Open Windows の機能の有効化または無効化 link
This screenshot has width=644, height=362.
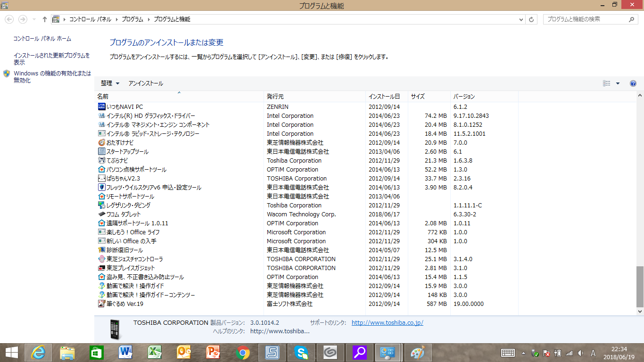pos(52,77)
